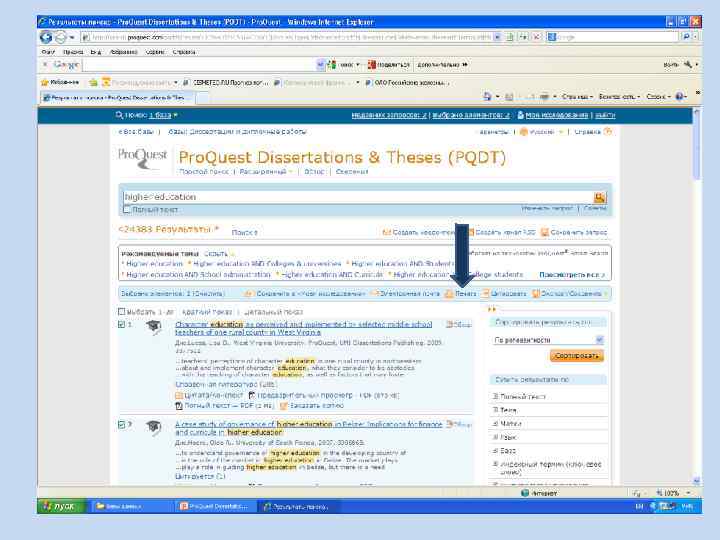720x540 pixels.
Task: Switch to the IE results window in taskbar
Action: pos(296,506)
